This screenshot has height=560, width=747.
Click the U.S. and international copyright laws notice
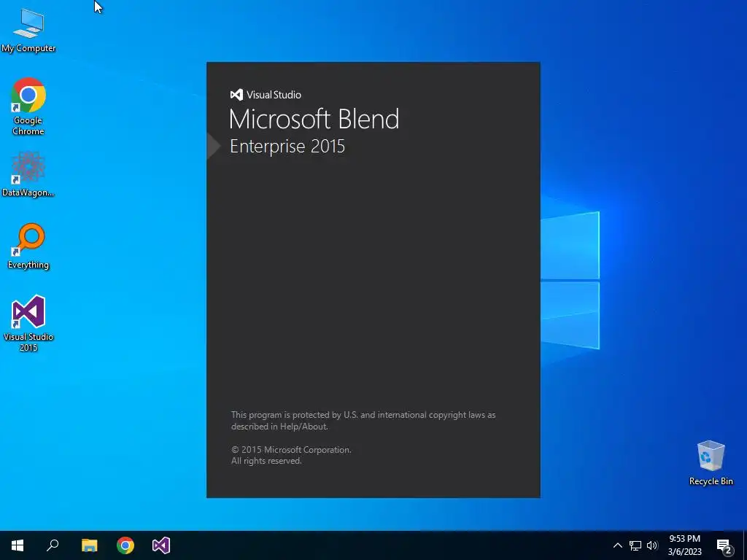[x=363, y=421]
